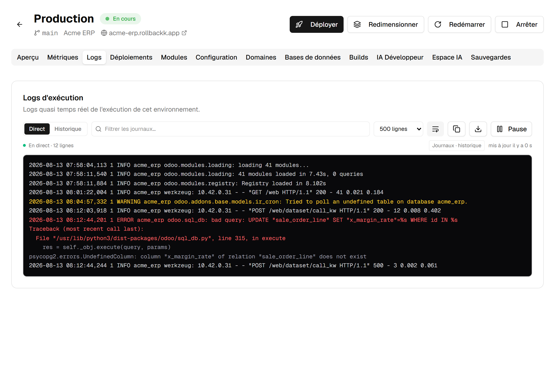The height and width of the screenshot is (392, 555).
Task: Open the Aperçu tab
Action: 28,57
